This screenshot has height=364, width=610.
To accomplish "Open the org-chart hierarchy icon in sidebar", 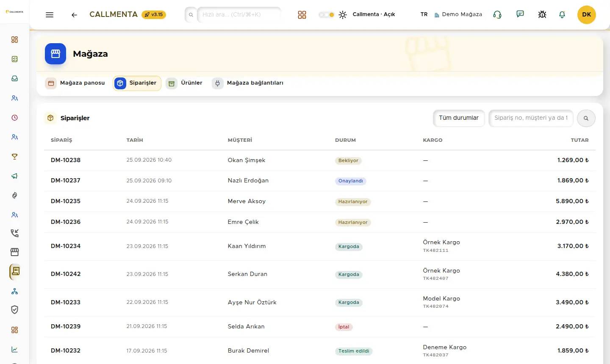I will click(15, 291).
